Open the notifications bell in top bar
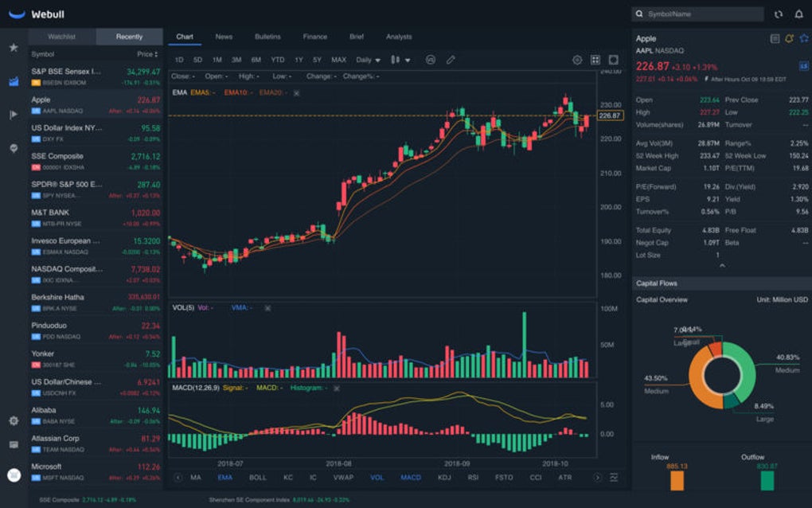 click(x=799, y=14)
